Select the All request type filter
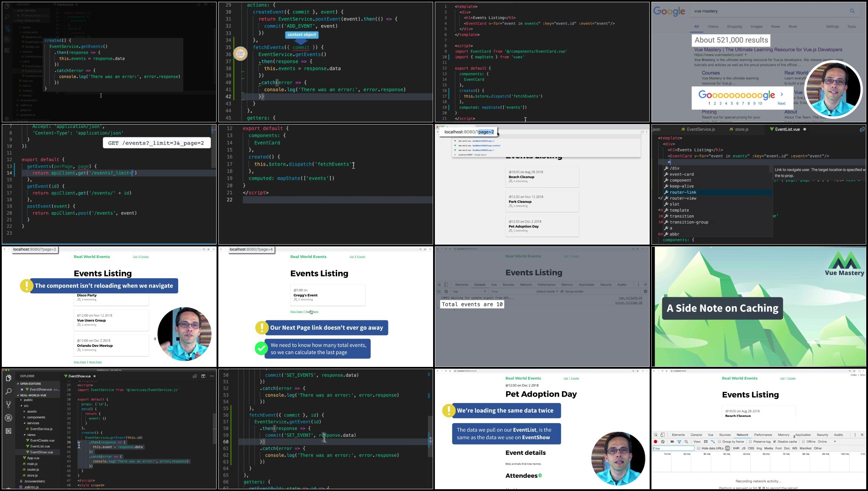The height and width of the screenshot is (491, 868). [727, 448]
